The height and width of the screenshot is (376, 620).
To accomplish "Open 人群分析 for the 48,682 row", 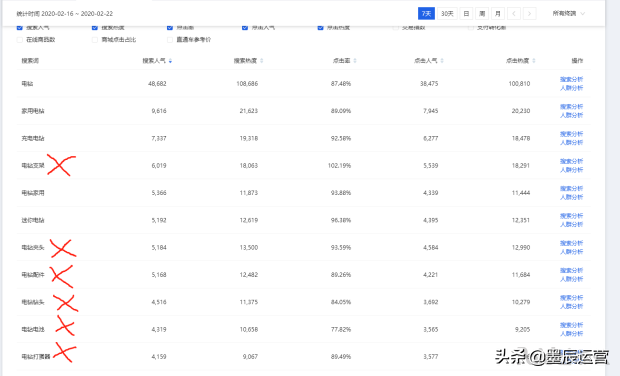I will click(x=571, y=88).
